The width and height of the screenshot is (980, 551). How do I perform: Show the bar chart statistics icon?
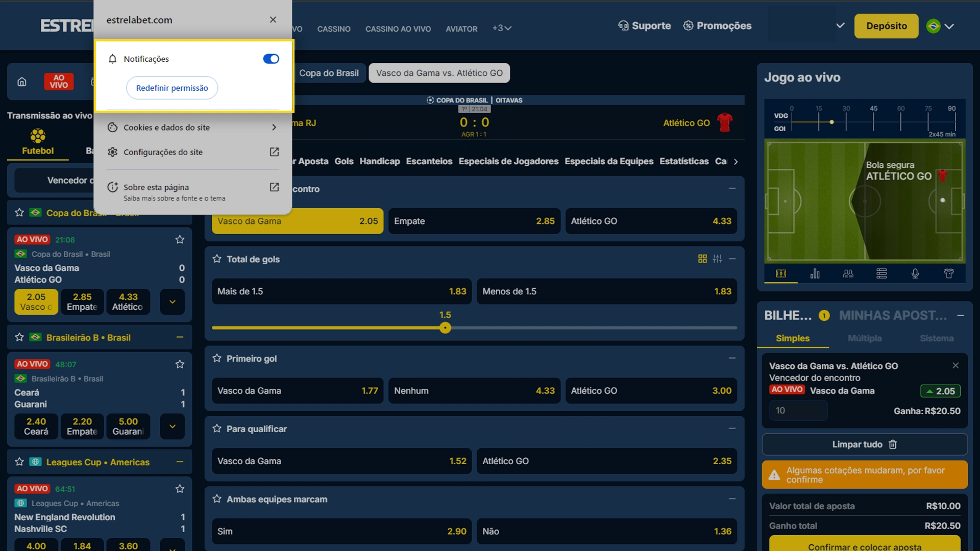[815, 273]
